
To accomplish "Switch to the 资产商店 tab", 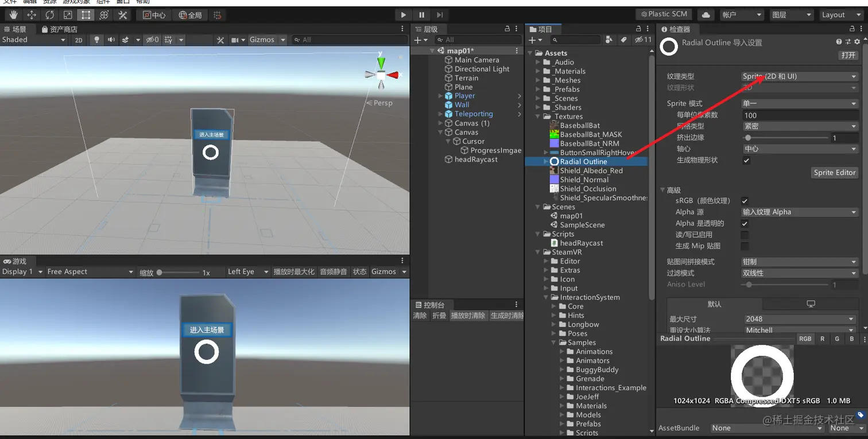I will click(x=59, y=29).
